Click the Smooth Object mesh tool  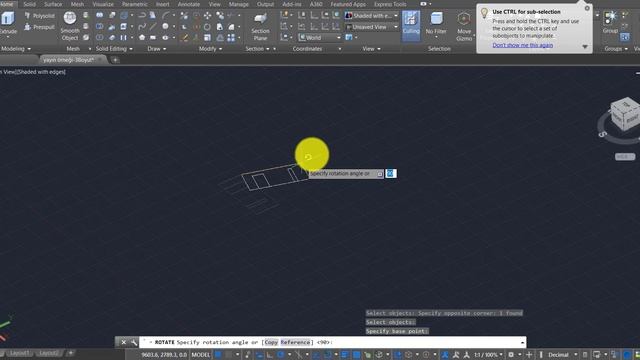pos(70,26)
